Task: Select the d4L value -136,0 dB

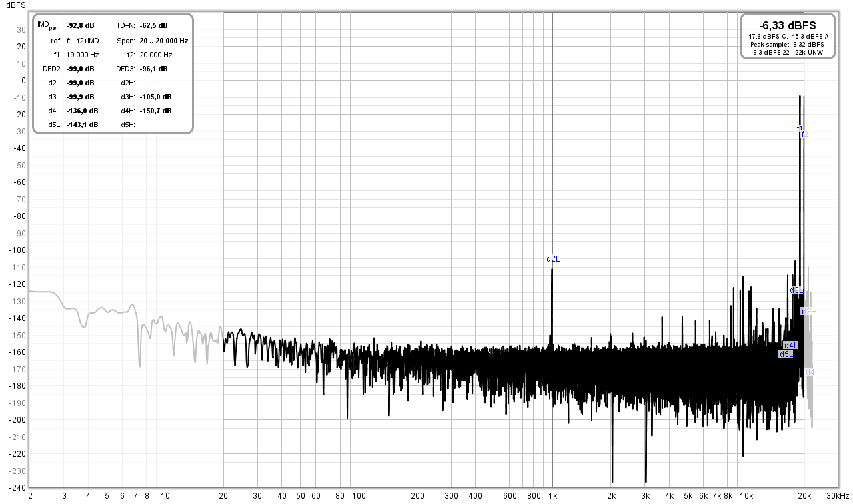Action: [x=82, y=111]
